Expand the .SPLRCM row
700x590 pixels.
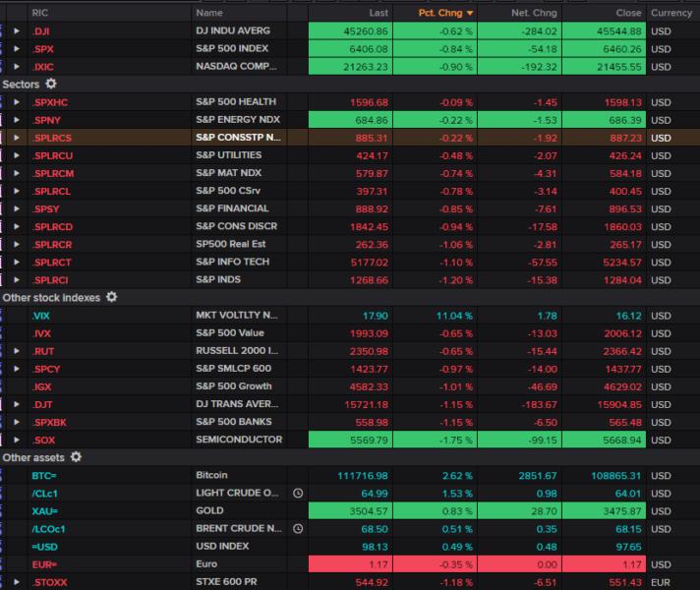pyautogui.click(x=17, y=173)
